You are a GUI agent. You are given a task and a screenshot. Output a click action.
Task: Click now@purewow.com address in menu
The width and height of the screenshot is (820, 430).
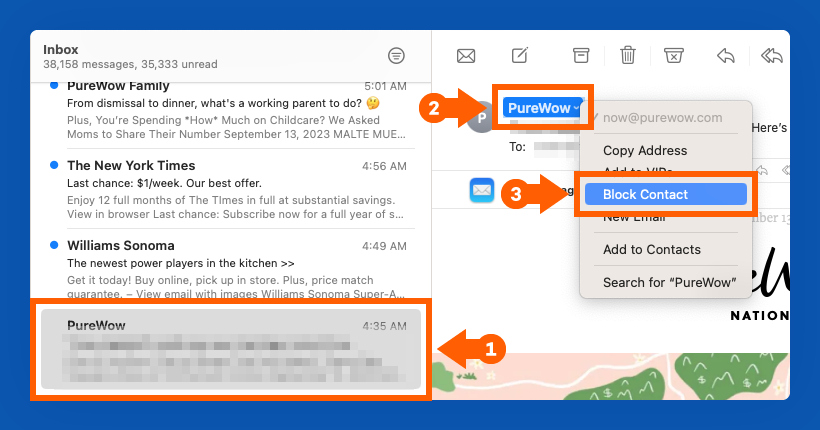(663, 118)
